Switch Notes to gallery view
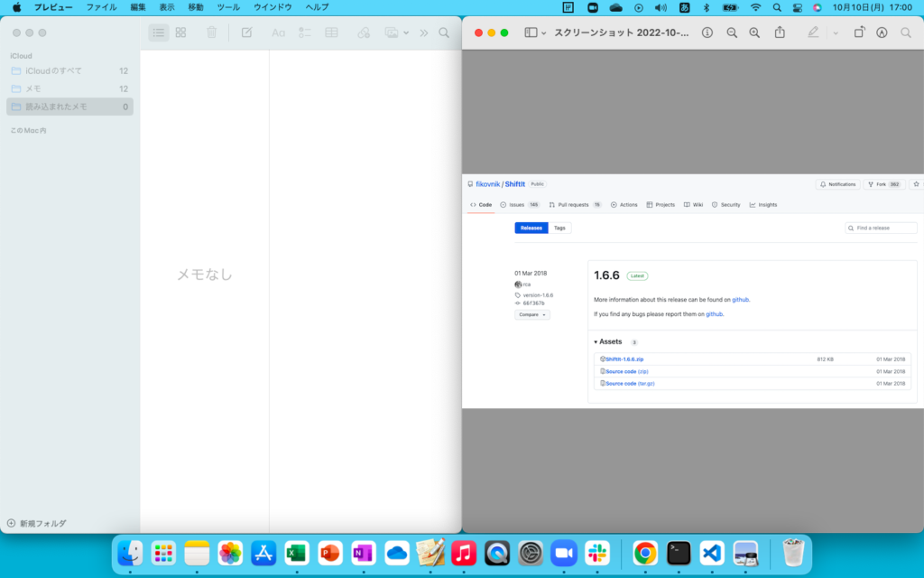The height and width of the screenshot is (578, 924). pos(180,32)
